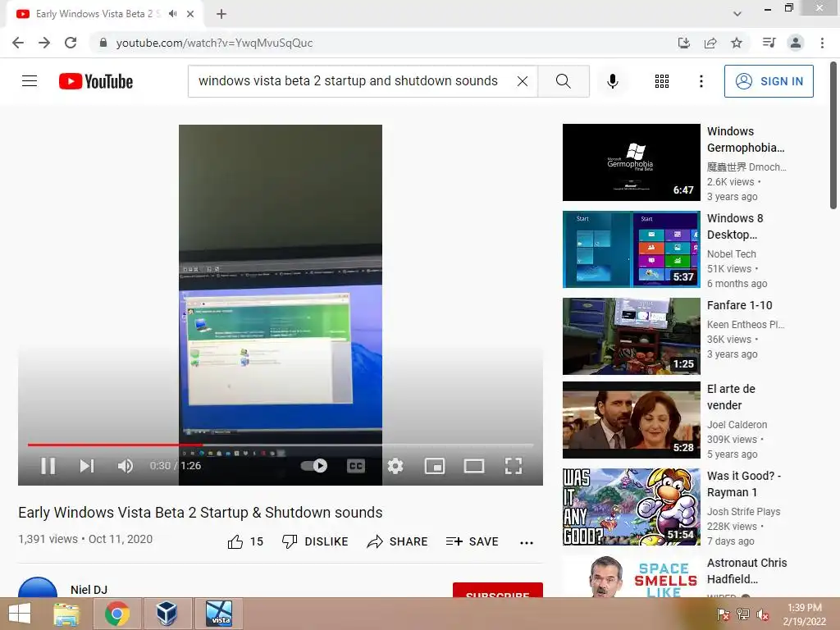Open the Windows Start button

tap(20, 614)
